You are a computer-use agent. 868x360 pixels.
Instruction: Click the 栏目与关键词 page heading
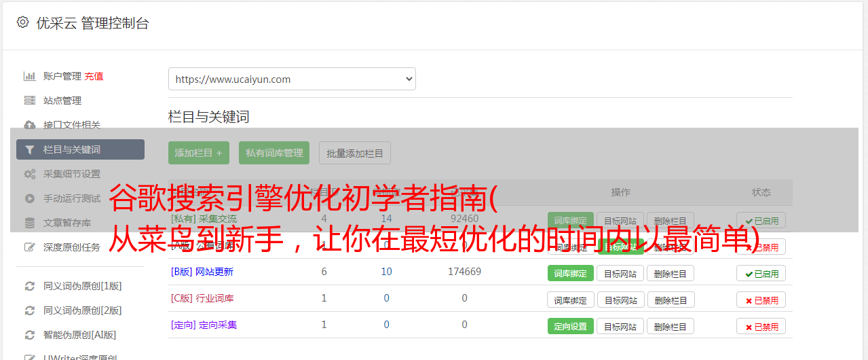coord(209,117)
